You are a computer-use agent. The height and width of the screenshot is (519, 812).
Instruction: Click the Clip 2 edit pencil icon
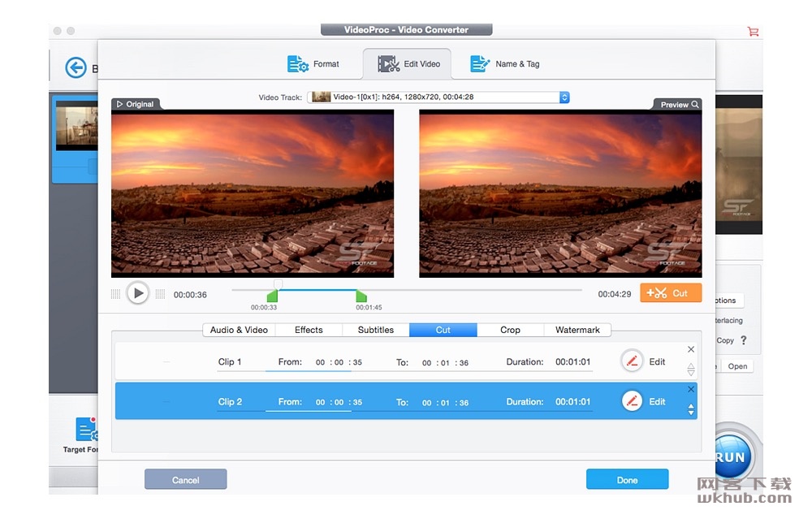(632, 401)
